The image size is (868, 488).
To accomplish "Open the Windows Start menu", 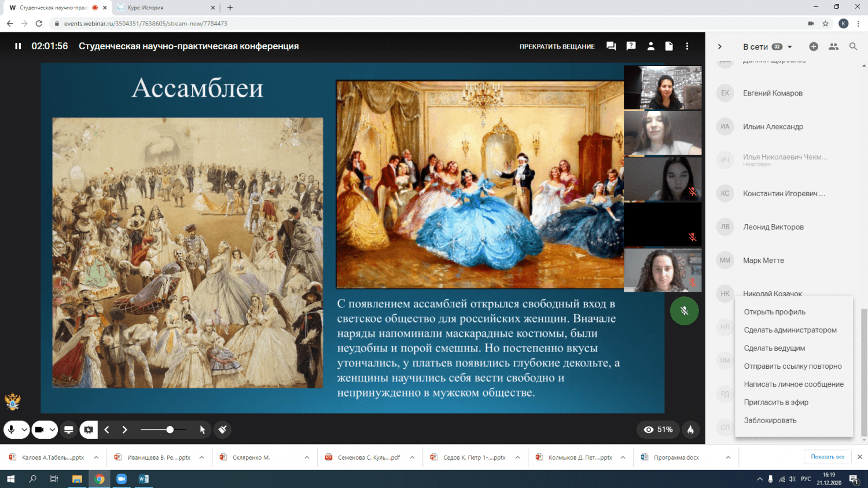I will pyautogui.click(x=10, y=479).
